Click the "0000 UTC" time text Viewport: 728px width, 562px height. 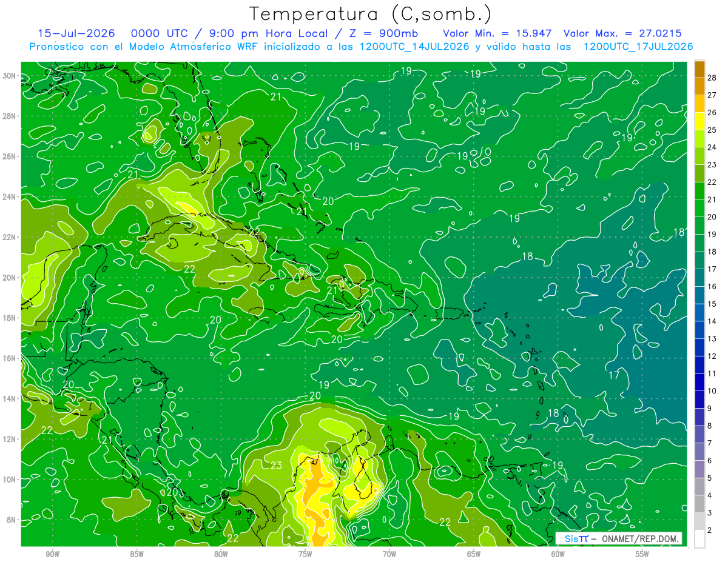point(160,33)
